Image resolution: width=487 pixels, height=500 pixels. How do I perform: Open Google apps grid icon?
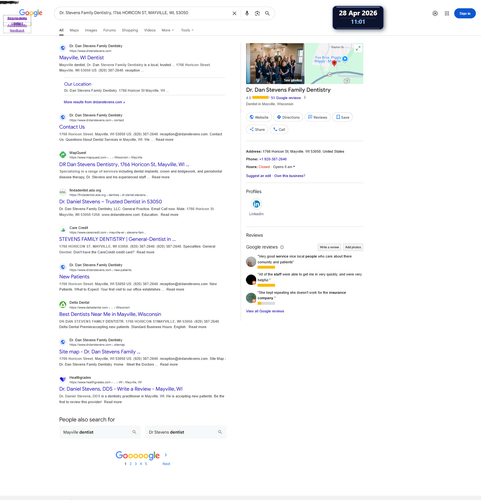click(447, 13)
